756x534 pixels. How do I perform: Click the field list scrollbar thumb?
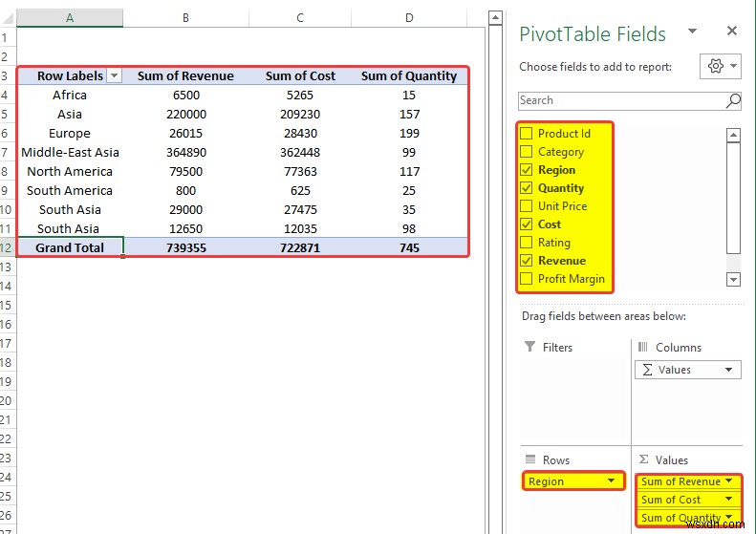pyautogui.click(x=733, y=198)
